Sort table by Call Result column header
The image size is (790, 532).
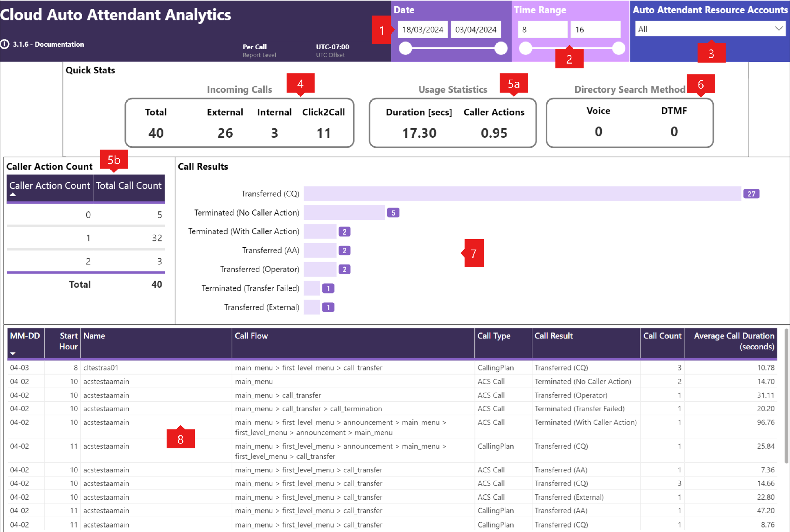[x=554, y=336]
